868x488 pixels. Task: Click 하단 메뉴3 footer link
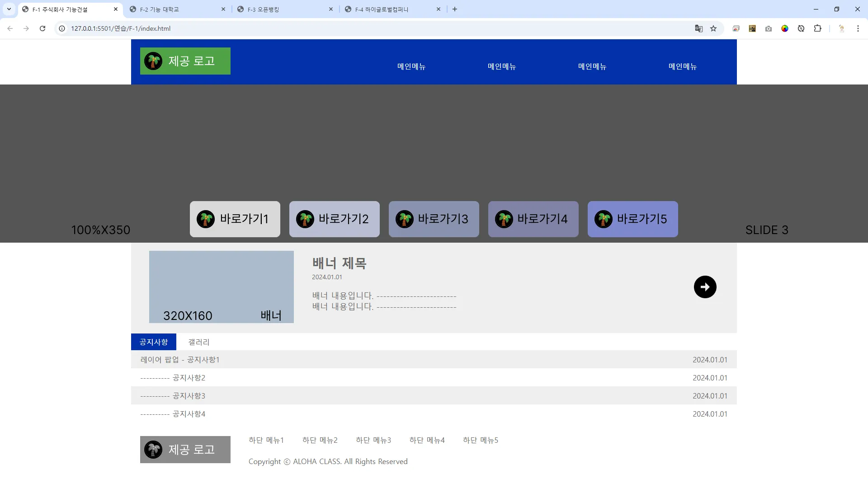click(373, 440)
